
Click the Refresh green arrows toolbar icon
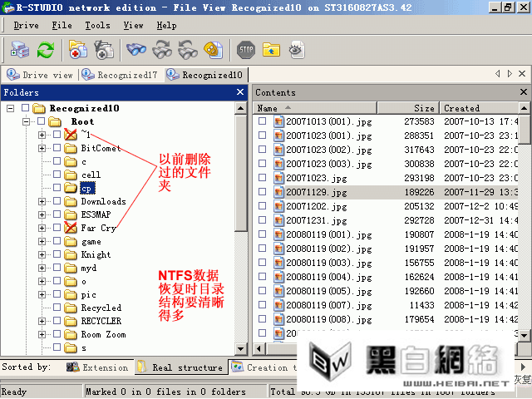(x=46, y=50)
